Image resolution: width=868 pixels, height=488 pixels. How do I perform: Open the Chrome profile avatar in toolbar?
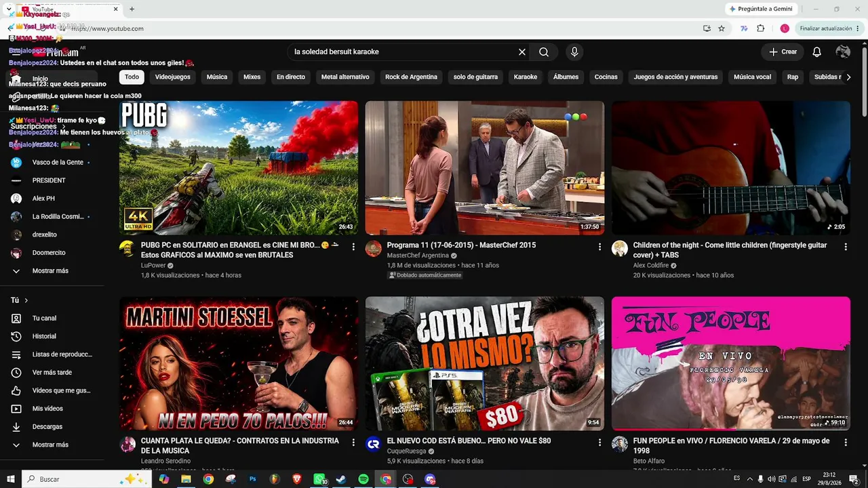[785, 28]
